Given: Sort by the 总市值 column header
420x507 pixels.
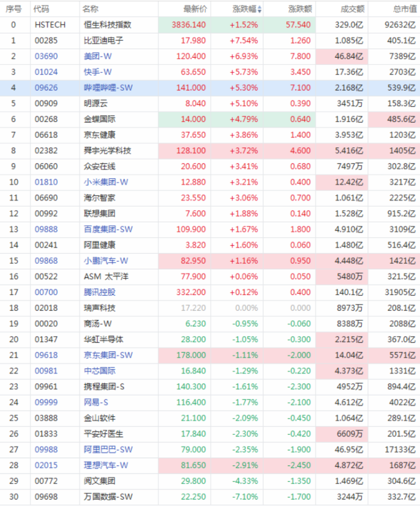Looking at the screenshot, I should click(405, 9).
